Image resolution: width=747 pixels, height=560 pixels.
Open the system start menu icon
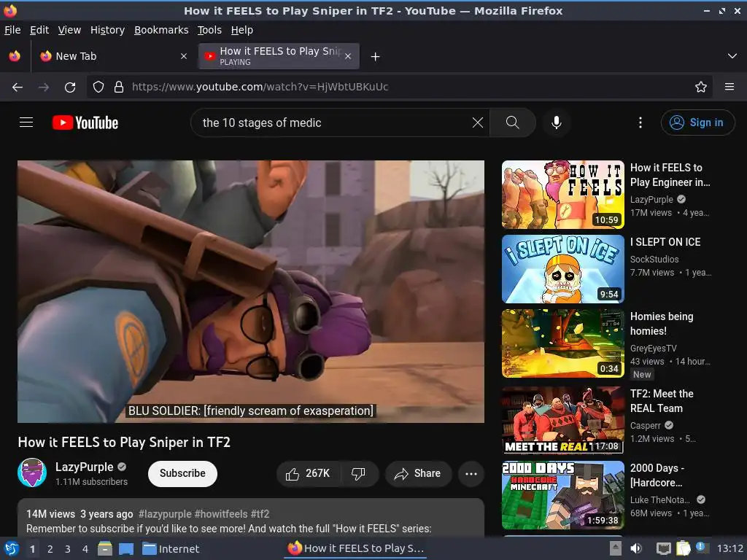click(x=12, y=548)
